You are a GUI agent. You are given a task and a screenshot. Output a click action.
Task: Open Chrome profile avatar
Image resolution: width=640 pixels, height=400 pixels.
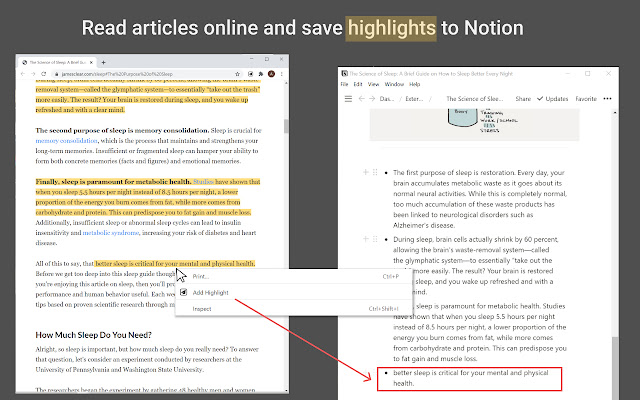point(271,74)
